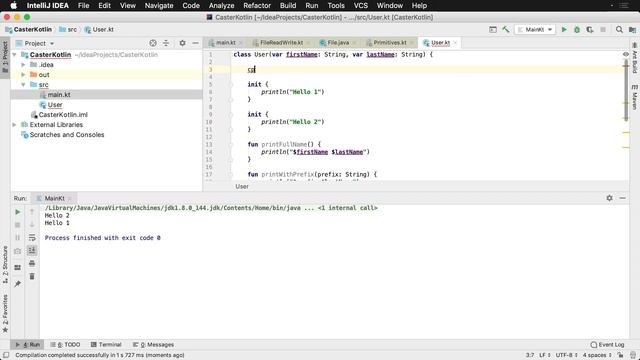This screenshot has width=640, height=360.
Task: Print the Run console output
Action: pos(32,263)
